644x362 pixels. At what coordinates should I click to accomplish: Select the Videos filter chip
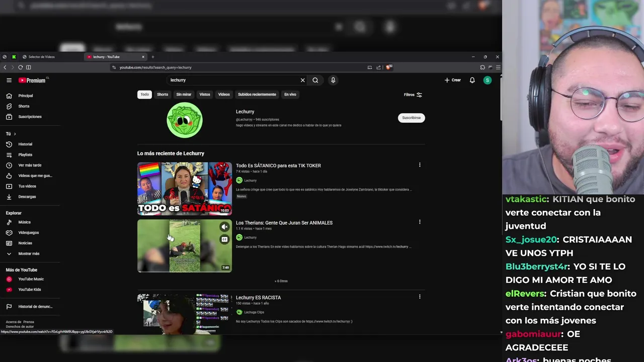point(224,95)
